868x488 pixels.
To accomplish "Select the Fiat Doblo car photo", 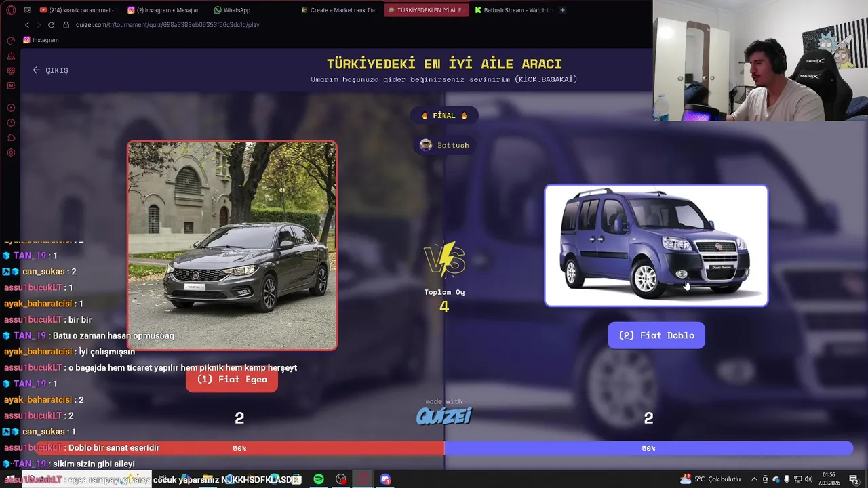I will tap(656, 245).
